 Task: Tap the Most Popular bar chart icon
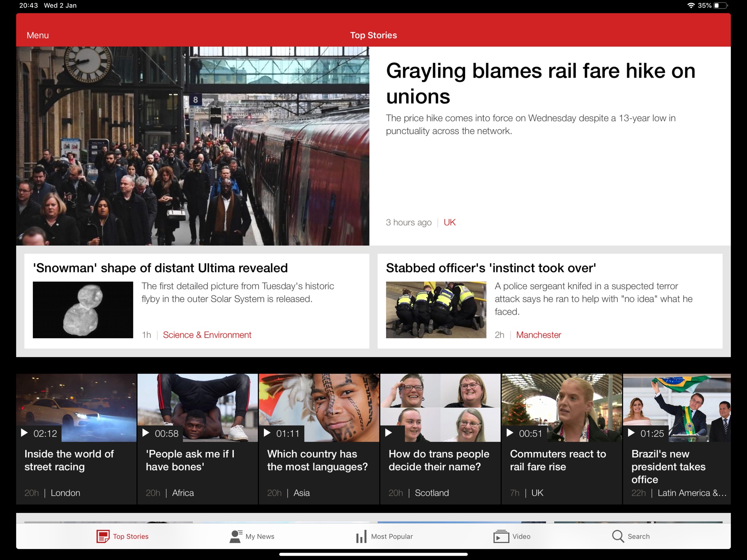361,536
